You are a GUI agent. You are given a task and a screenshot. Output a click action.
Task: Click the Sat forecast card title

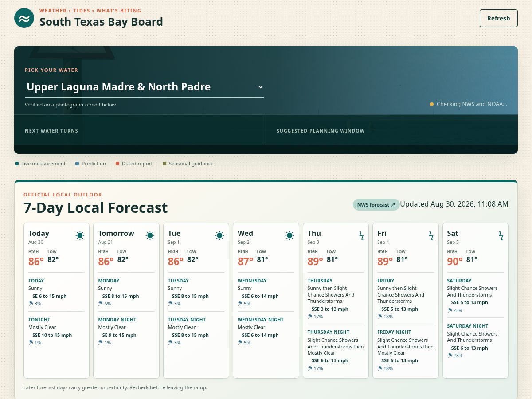coord(453,233)
